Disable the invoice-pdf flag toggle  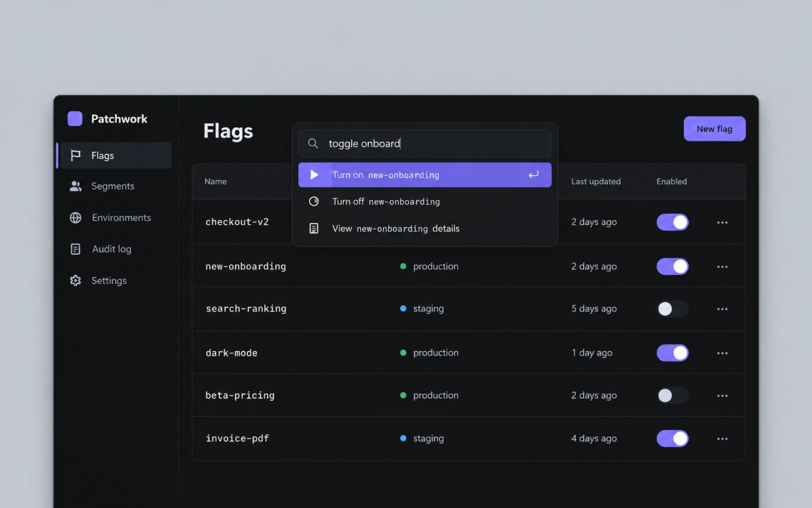672,439
